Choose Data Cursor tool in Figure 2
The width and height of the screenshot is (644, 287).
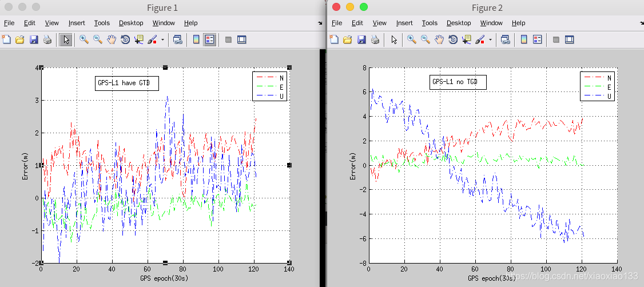[467, 39]
